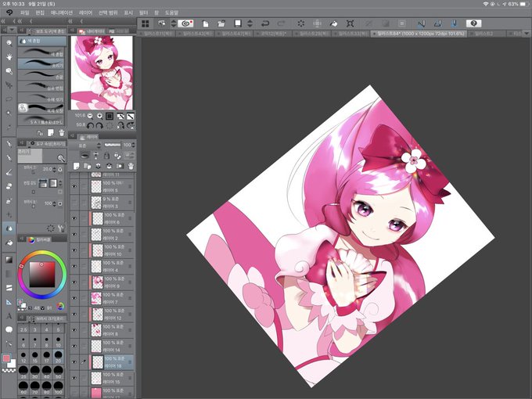Adjust layer opacity 100 stepper
Screen dimensions: 532x399
point(133,145)
